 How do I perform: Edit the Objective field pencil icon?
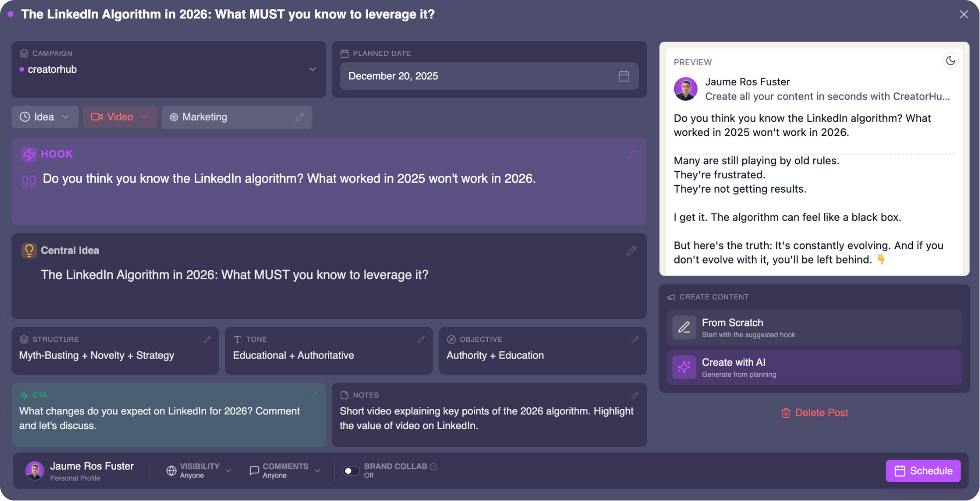coord(635,340)
